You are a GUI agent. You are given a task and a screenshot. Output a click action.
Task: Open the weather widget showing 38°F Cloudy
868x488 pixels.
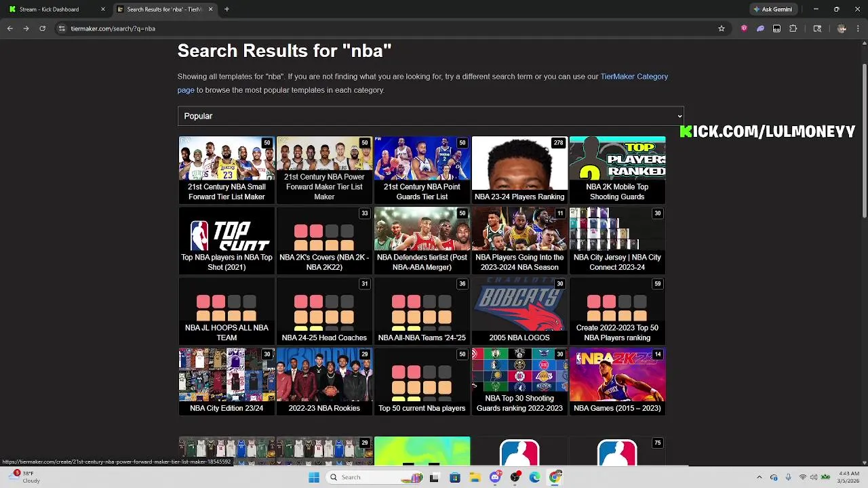23,477
